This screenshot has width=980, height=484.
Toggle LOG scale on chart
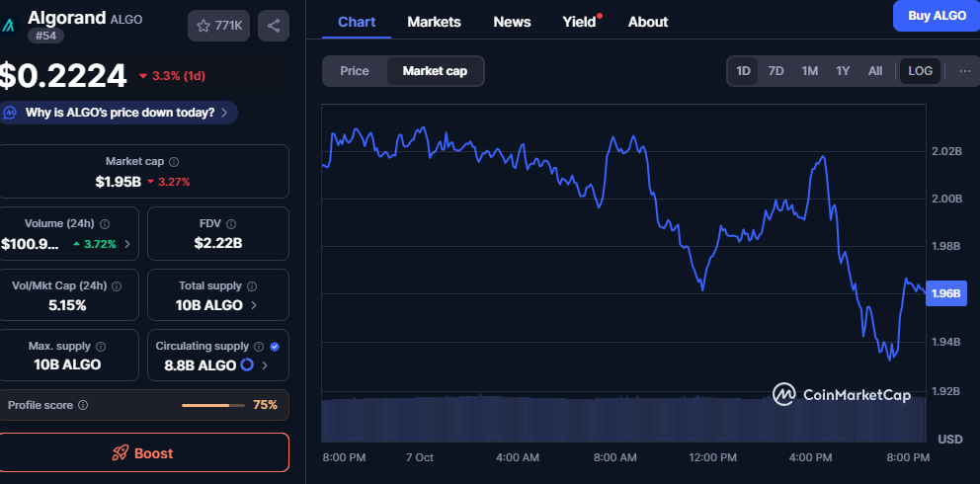pyautogui.click(x=920, y=71)
